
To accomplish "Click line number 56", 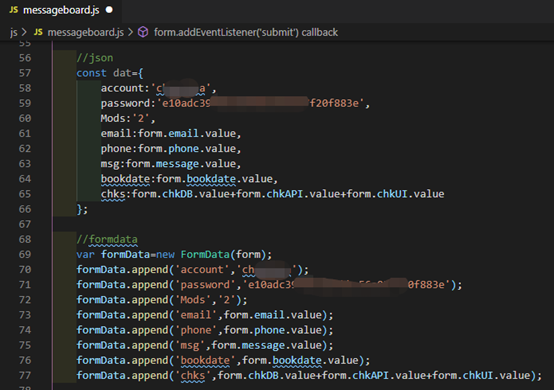I will click(x=25, y=58).
